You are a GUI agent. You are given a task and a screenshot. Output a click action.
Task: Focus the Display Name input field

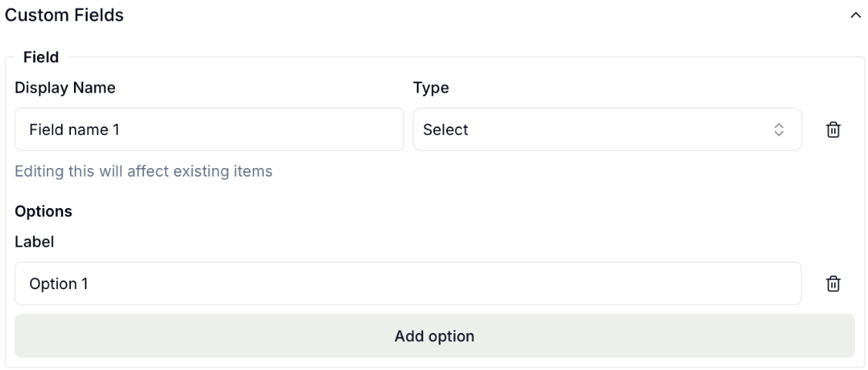[x=209, y=129]
